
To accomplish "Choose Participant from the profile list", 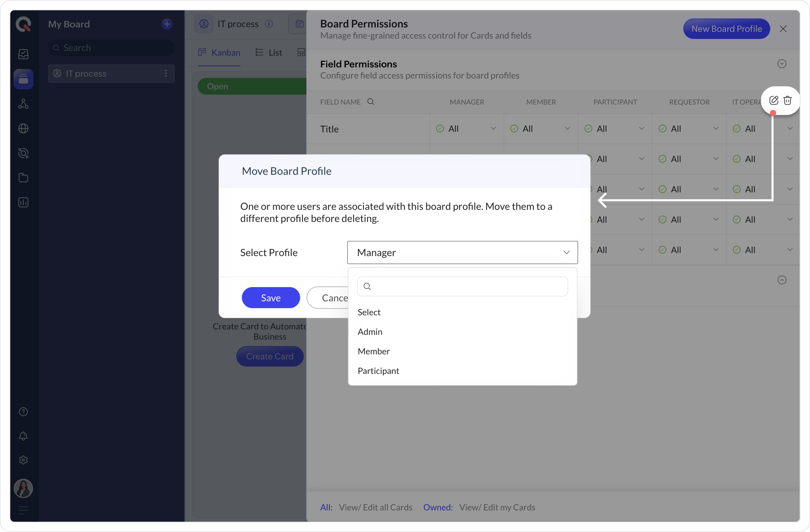I will coord(378,371).
